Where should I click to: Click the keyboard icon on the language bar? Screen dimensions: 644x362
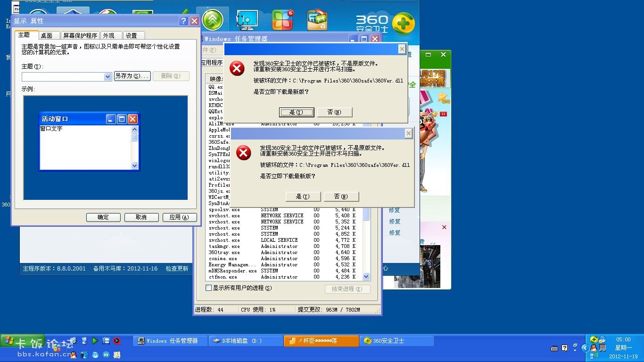click(x=554, y=348)
